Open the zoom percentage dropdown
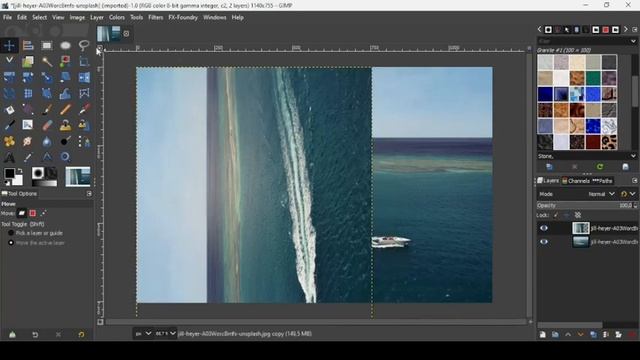The height and width of the screenshot is (360, 640). click(165, 333)
